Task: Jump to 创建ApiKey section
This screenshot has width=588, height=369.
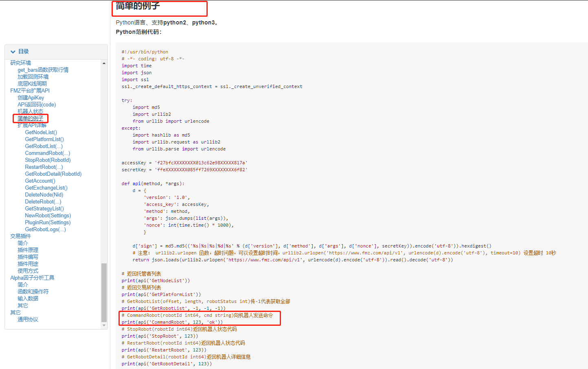Action: (31, 97)
